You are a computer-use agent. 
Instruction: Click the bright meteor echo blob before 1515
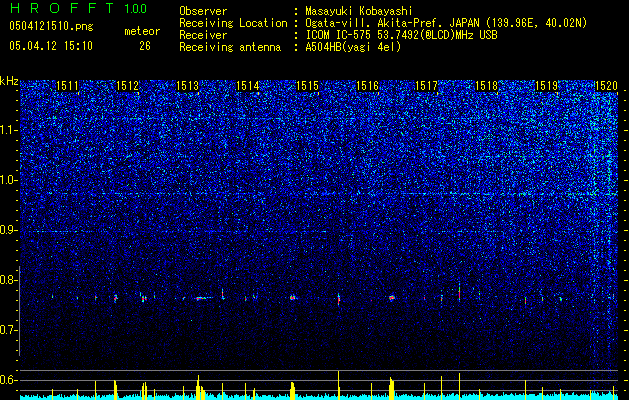(293, 298)
